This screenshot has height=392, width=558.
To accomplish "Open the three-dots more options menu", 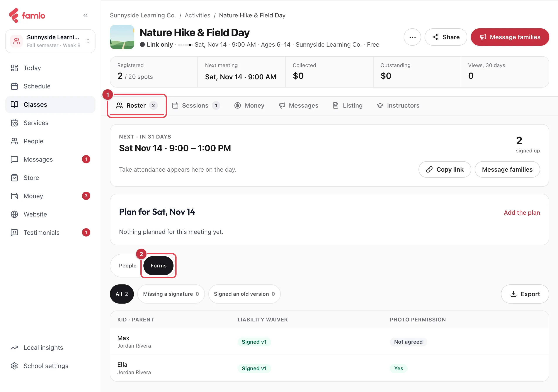I will pos(412,37).
